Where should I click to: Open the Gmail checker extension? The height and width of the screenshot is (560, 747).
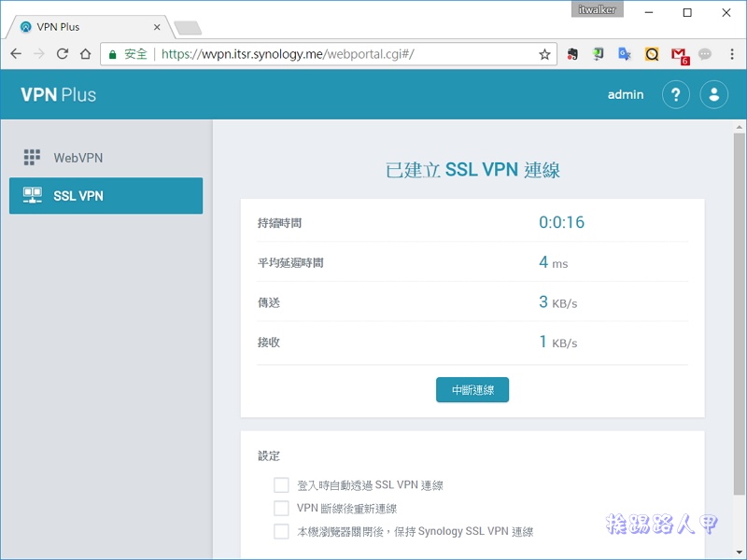[x=680, y=56]
